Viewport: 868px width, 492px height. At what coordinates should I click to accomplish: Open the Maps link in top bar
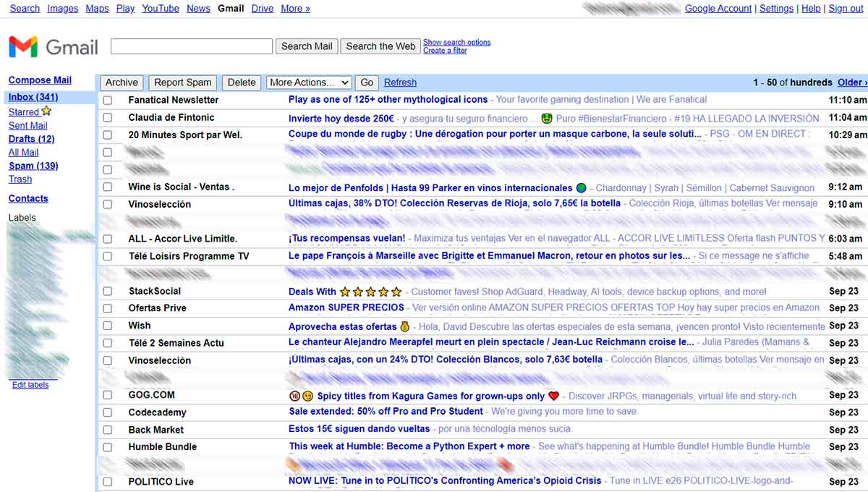97,9
